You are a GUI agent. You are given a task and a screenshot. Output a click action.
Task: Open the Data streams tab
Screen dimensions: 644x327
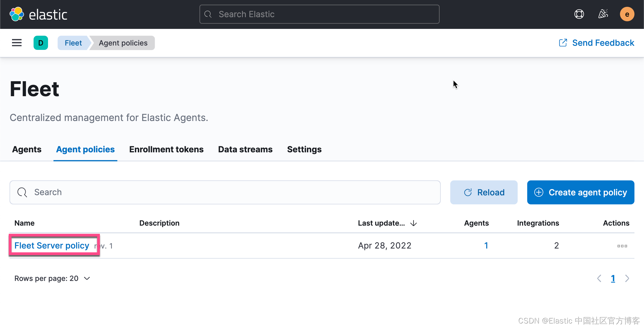(x=245, y=149)
